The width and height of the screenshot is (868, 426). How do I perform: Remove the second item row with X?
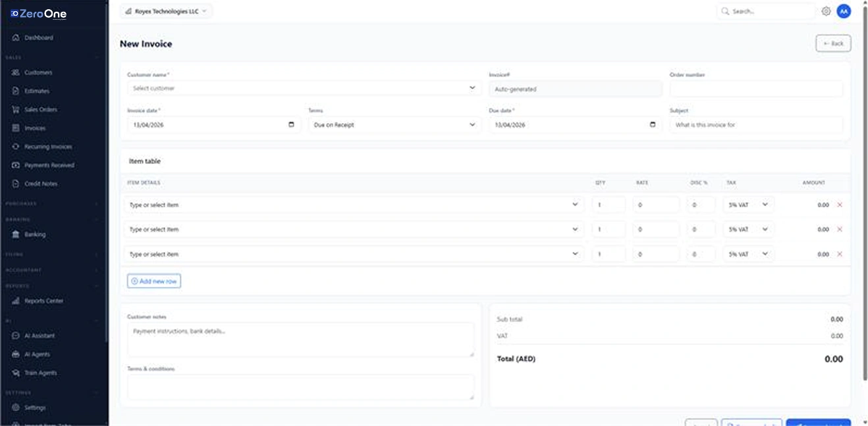[840, 229]
